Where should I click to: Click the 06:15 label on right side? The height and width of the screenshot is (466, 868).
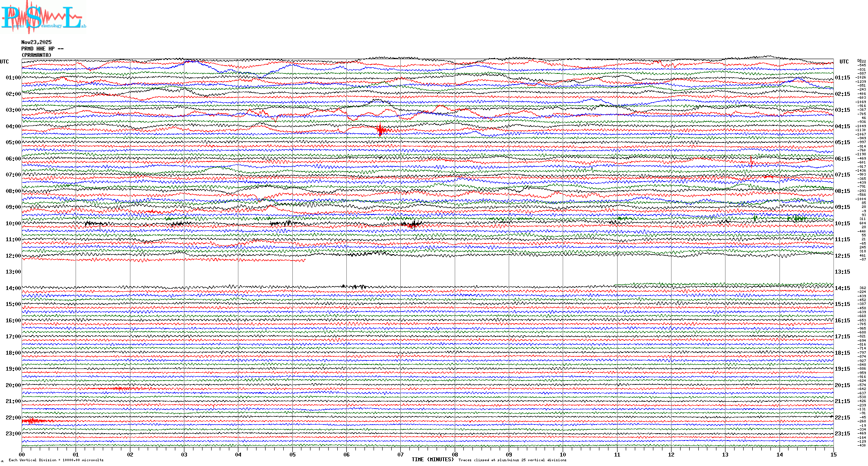842,159
